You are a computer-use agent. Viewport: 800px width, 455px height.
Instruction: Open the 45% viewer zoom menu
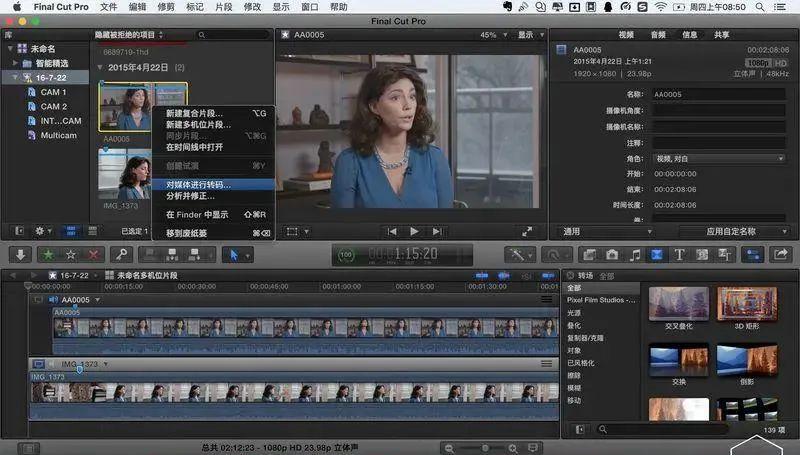pyautogui.click(x=493, y=35)
